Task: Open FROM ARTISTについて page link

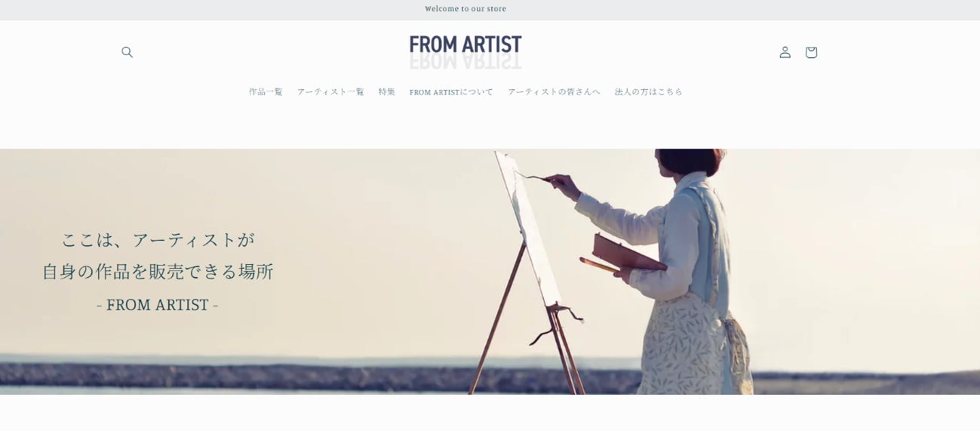Action: pyautogui.click(x=451, y=92)
